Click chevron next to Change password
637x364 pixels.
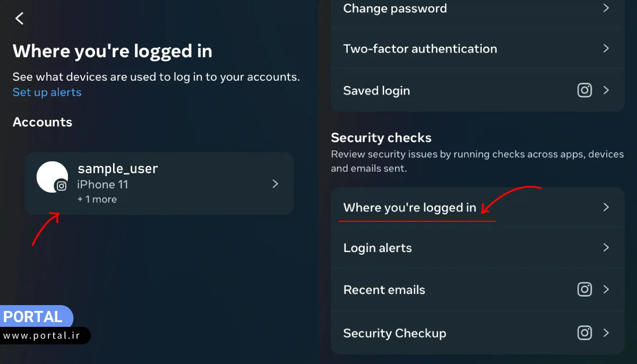(x=606, y=8)
